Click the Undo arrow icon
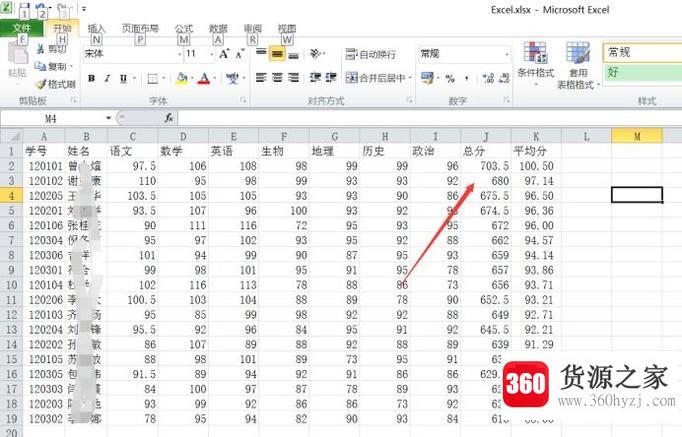The image size is (682, 437). (x=40, y=8)
